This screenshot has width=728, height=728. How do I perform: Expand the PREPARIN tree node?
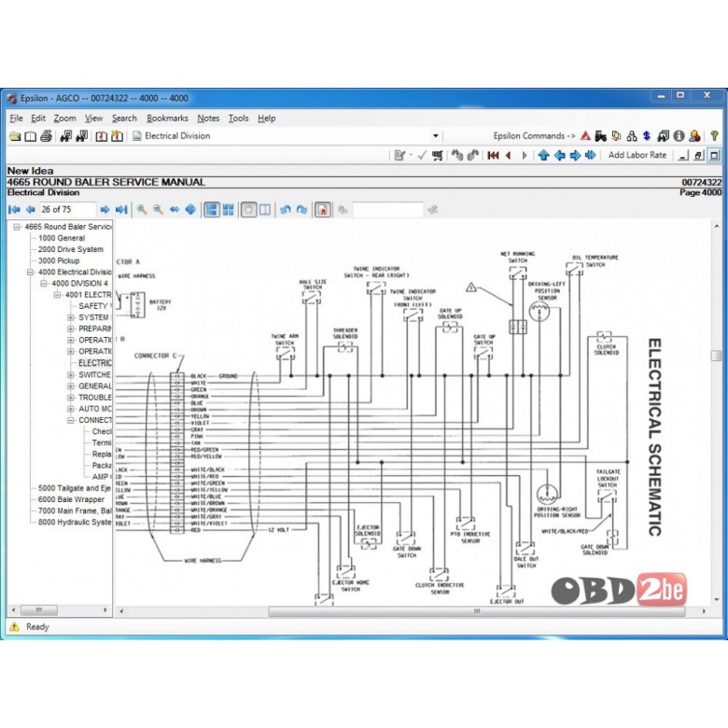[71, 329]
